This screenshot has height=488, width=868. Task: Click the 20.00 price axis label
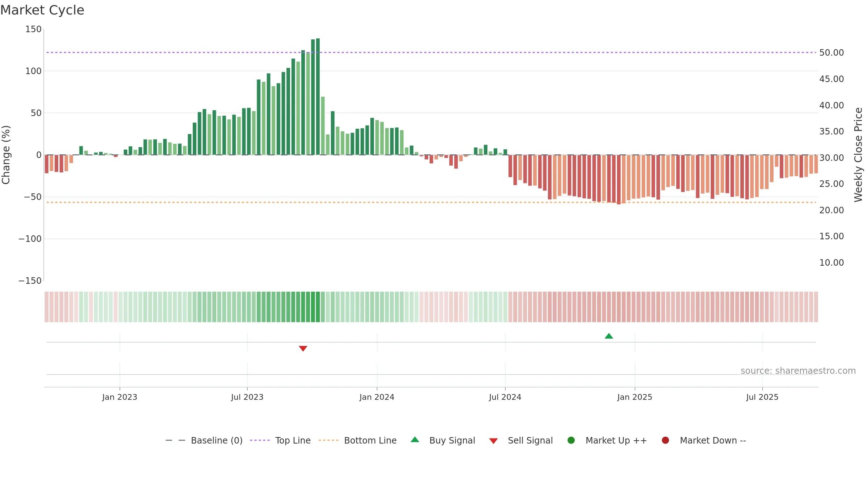pos(831,210)
